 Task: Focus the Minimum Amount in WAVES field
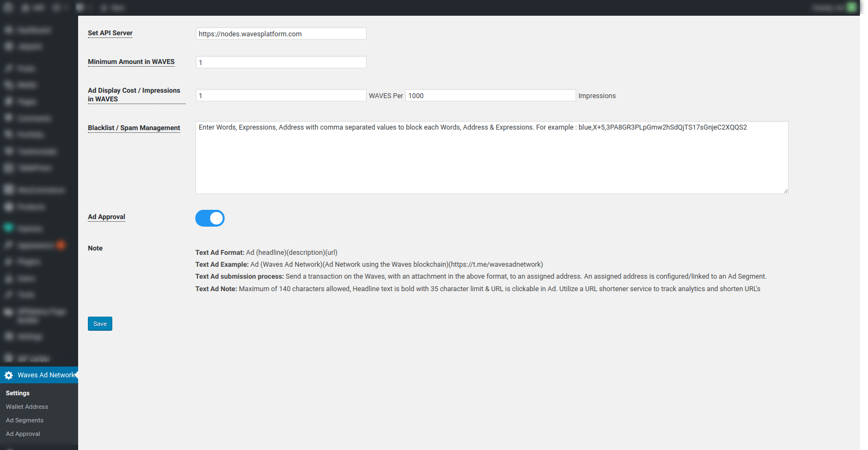(281, 62)
